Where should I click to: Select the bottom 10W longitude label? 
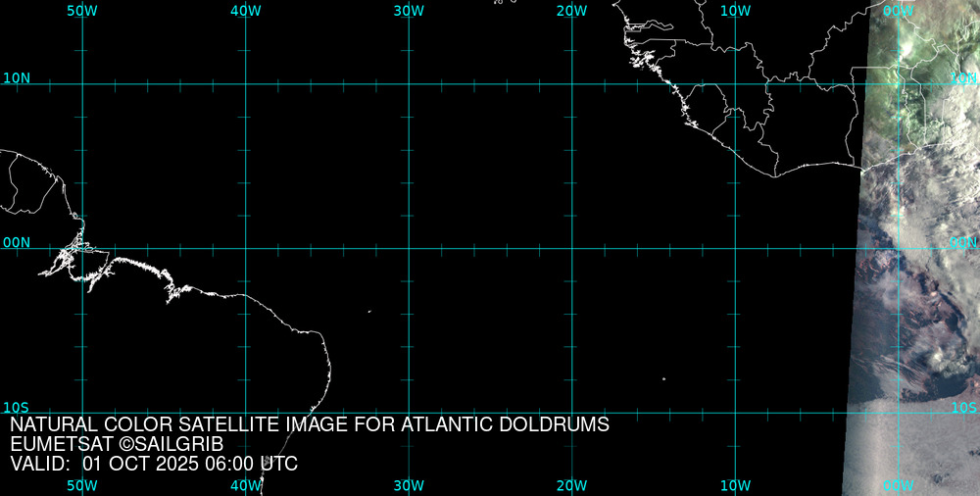pyautogui.click(x=735, y=485)
